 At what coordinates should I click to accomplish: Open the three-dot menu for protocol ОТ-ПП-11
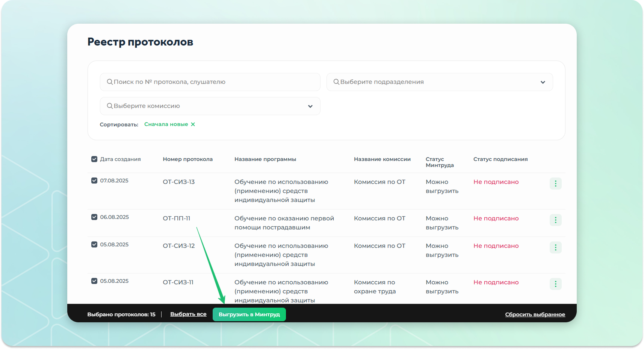pyautogui.click(x=555, y=220)
